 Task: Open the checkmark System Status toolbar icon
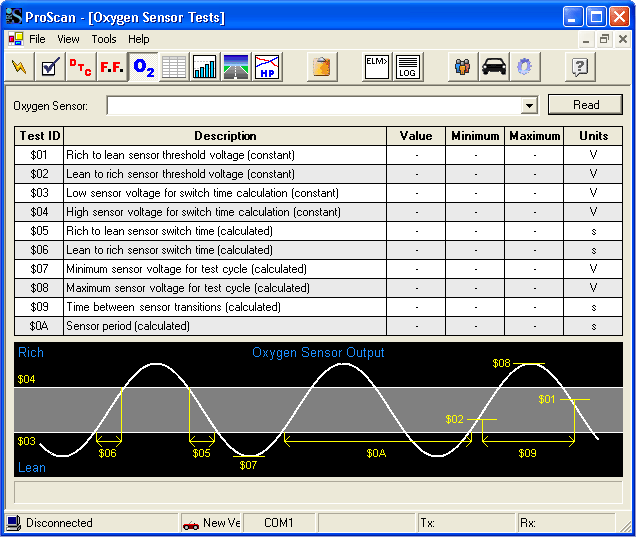[50, 67]
